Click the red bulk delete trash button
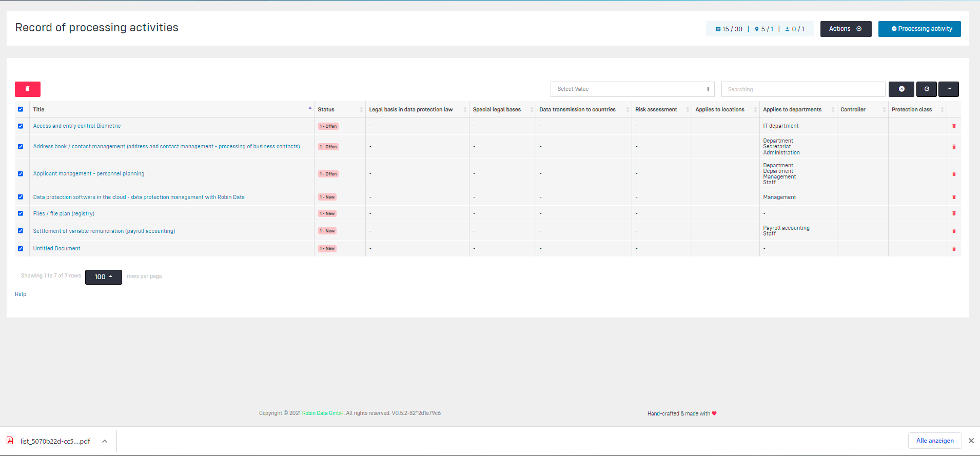 coord(28,89)
